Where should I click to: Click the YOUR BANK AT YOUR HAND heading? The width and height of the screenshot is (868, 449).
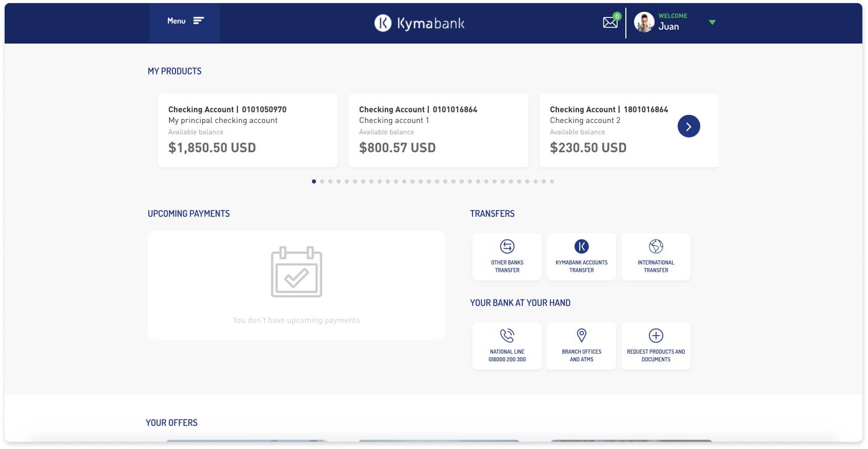(x=520, y=303)
